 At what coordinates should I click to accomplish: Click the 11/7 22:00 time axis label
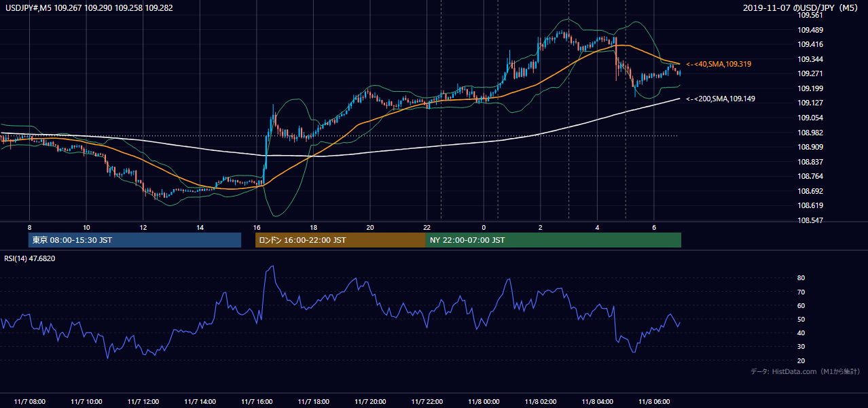tap(427, 402)
